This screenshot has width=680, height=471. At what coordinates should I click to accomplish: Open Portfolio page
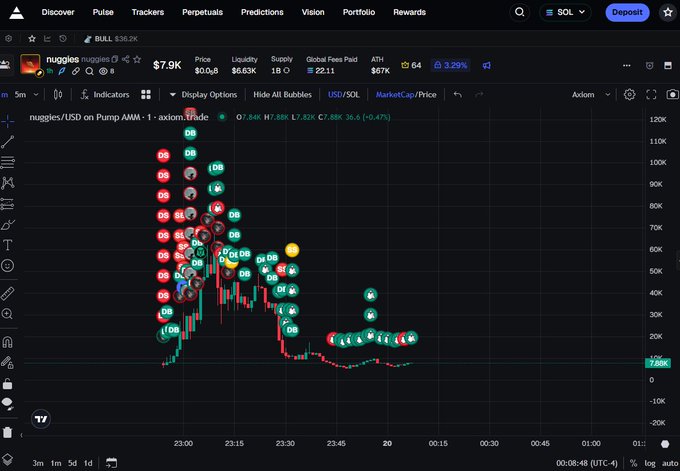pyautogui.click(x=359, y=12)
